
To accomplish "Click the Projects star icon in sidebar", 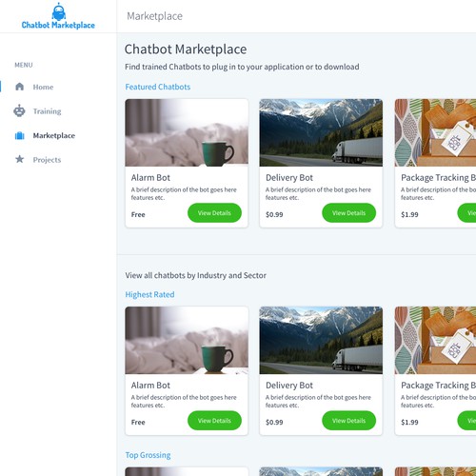I will (x=20, y=159).
